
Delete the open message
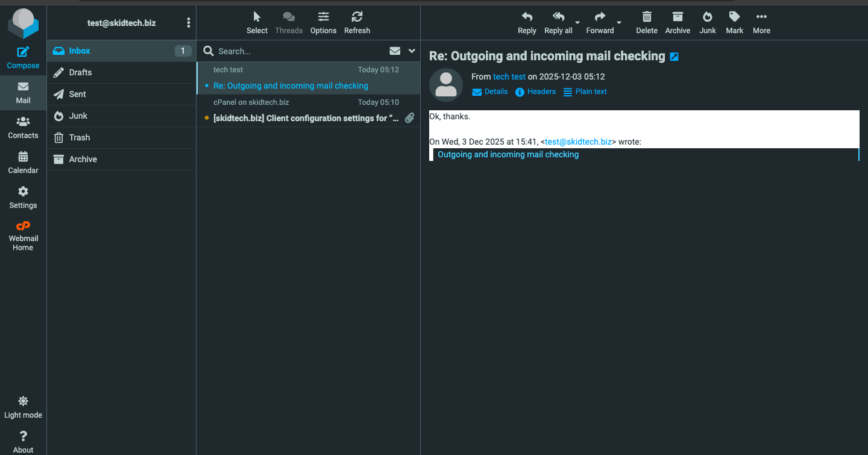(x=646, y=22)
